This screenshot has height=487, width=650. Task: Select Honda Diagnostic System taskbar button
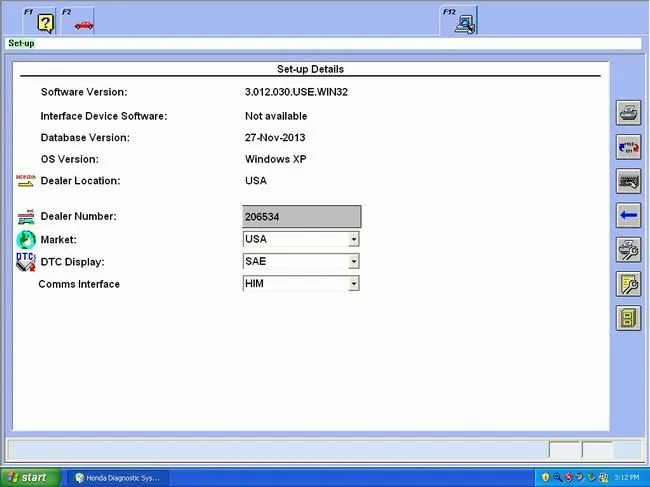[x=118, y=478]
